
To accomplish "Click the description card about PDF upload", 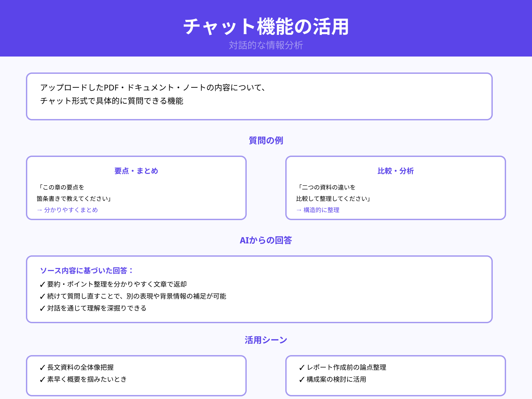I will [x=259, y=96].
